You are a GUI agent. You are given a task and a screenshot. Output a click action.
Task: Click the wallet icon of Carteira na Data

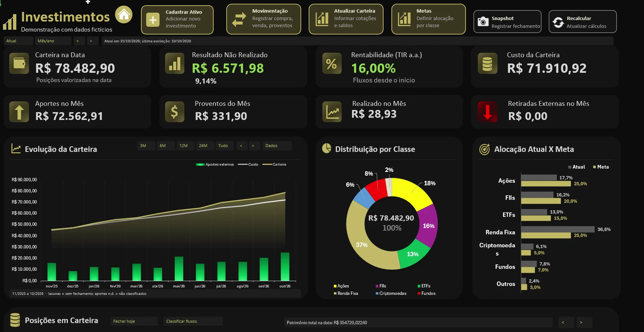[19, 63]
